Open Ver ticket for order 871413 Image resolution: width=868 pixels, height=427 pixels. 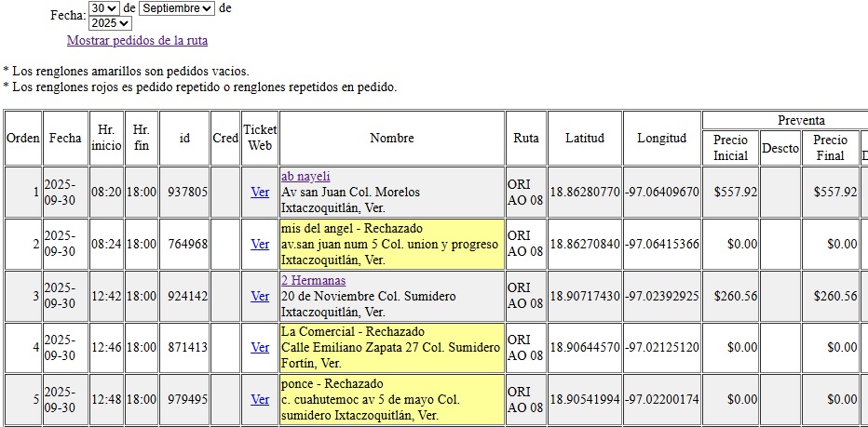260,347
